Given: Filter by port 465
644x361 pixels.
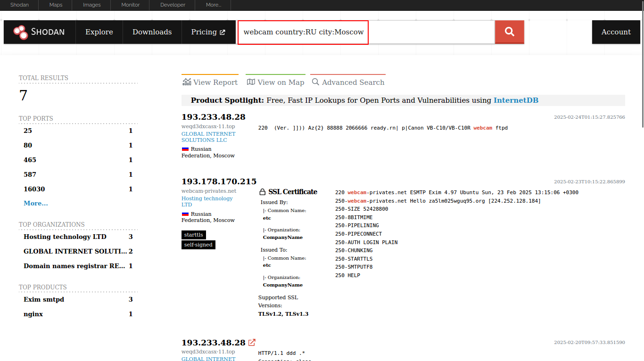Looking at the screenshot, I should point(78,160).
